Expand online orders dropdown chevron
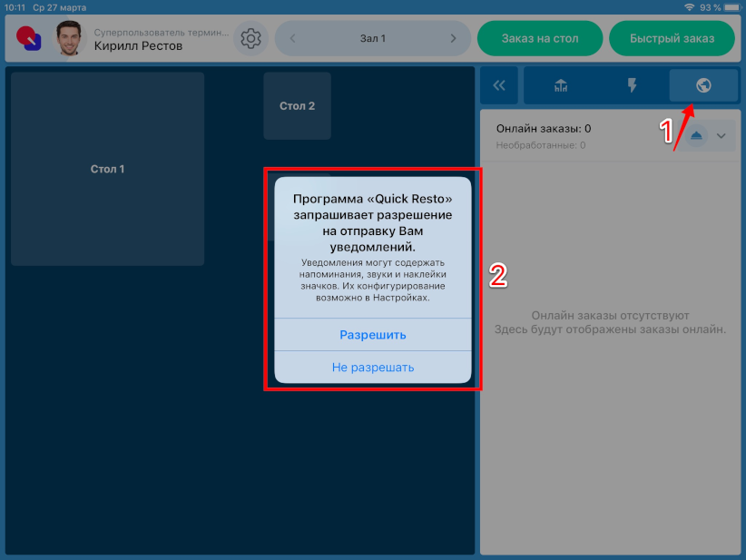The image size is (746, 560). (721, 136)
